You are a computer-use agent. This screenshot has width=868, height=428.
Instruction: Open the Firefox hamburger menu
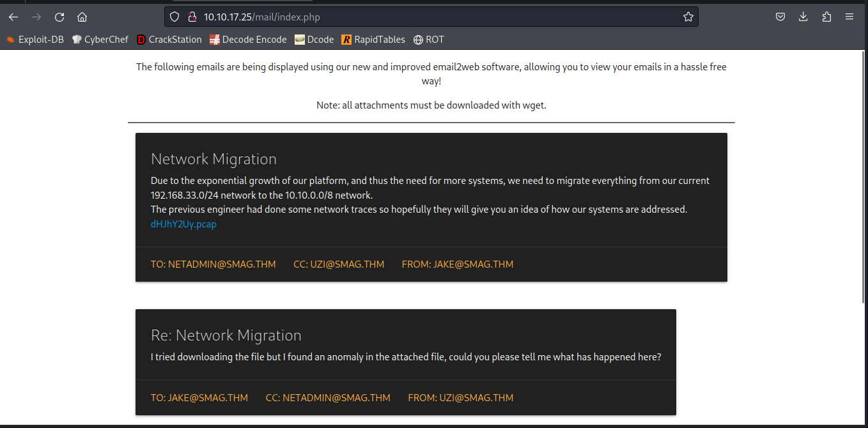coord(849,17)
